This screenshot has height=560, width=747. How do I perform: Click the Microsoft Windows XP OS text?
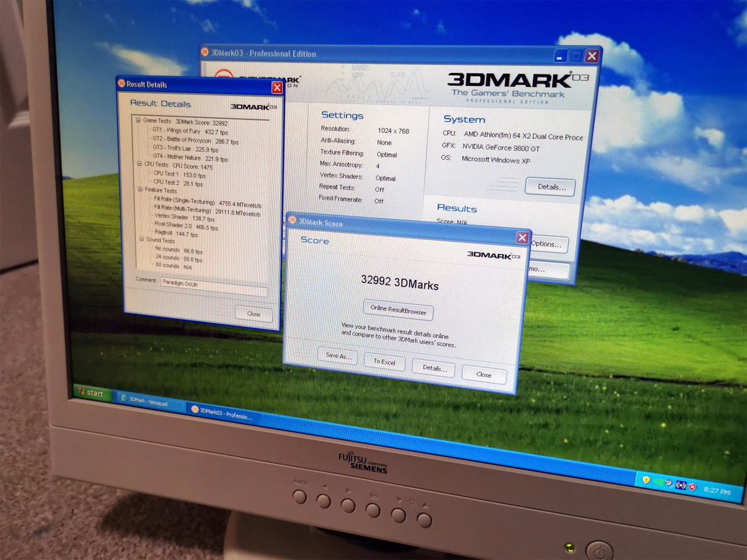coord(495,160)
